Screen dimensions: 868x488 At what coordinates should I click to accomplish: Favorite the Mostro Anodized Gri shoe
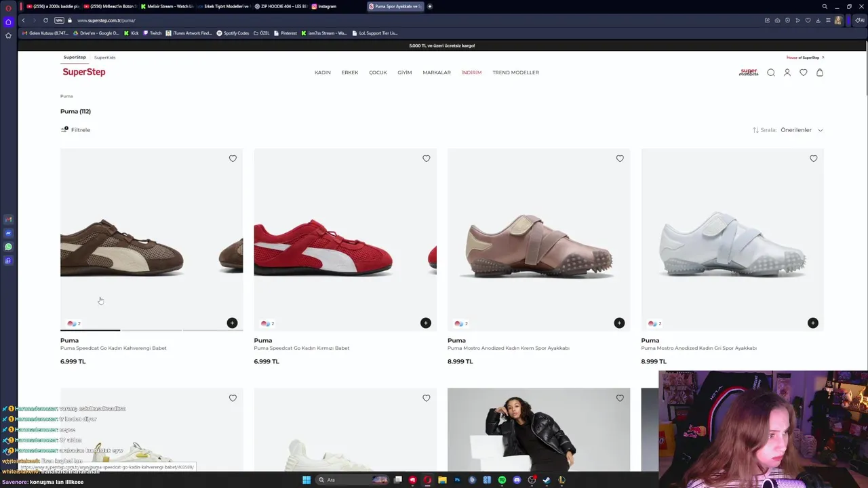[814, 159]
